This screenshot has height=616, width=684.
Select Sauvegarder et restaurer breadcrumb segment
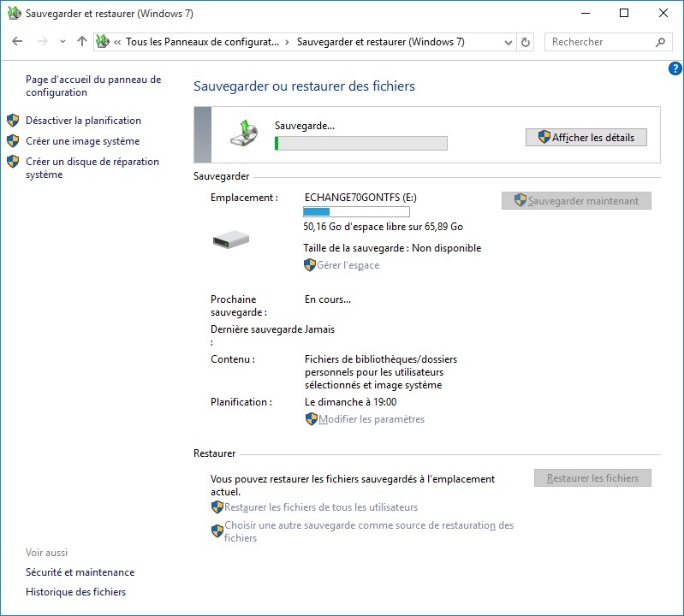click(380, 42)
